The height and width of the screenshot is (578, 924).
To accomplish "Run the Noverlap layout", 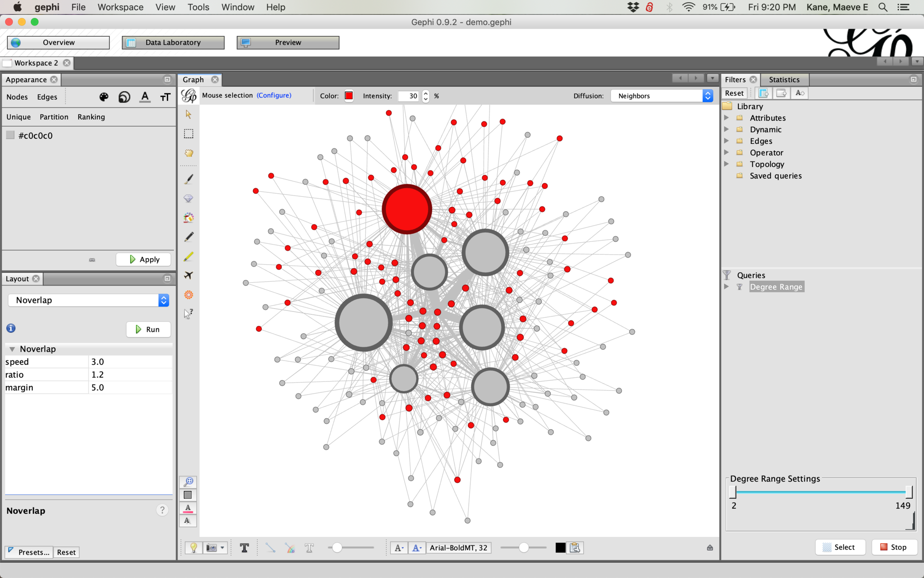I will [148, 329].
